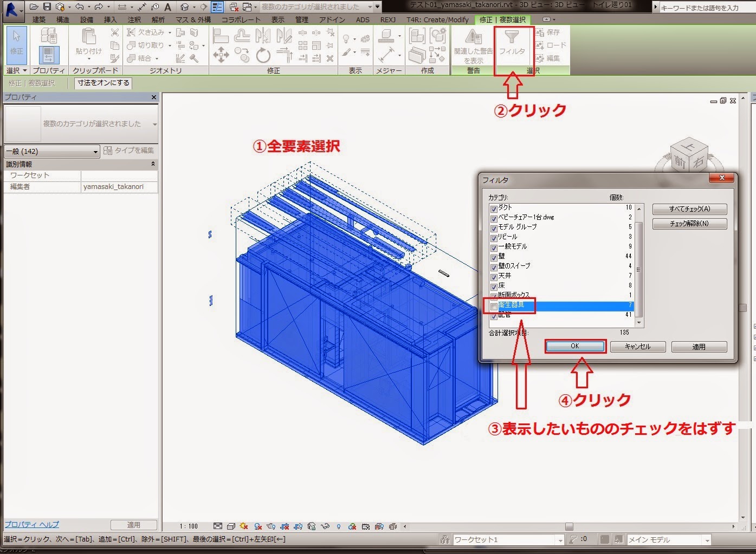The image size is (756, 554).
Task: Open the 建築 ribbon tab
Action: click(x=39, y=19)
